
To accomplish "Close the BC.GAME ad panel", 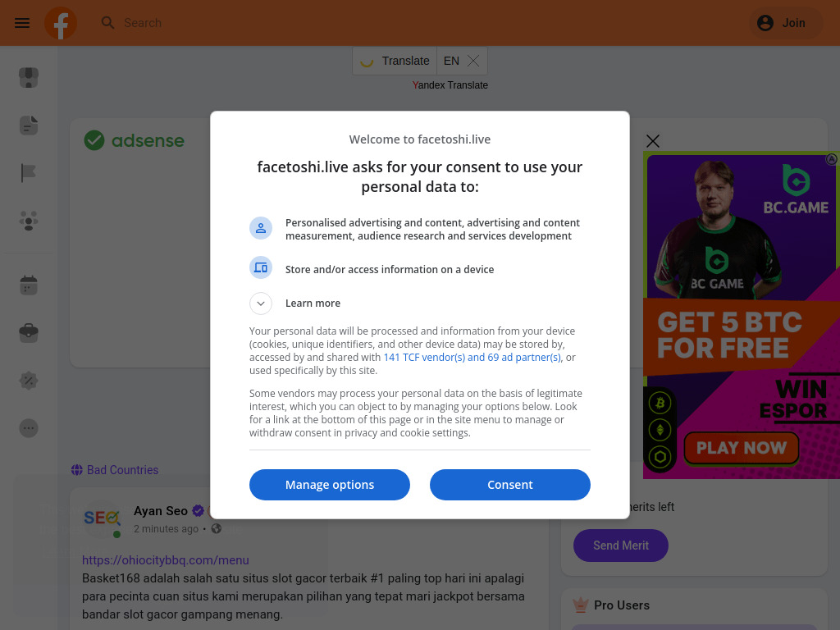I will click(653, 141).
